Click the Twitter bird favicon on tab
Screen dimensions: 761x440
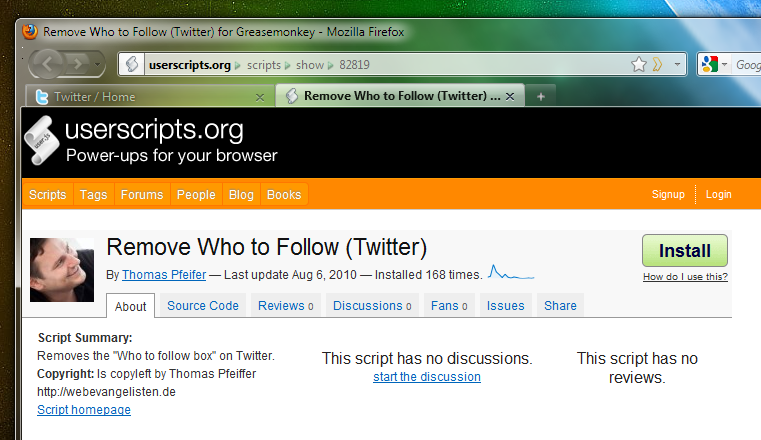pyautogui.click(x=42, y=97)
